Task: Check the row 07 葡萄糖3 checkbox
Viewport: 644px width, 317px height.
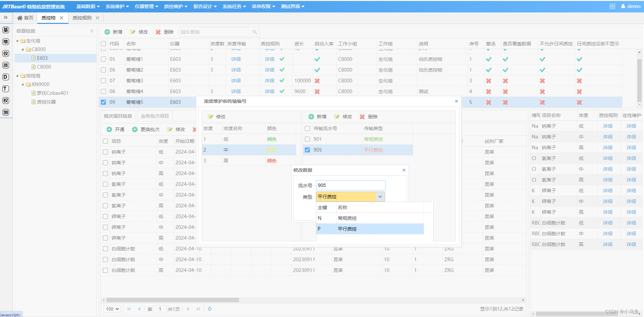Action: 104,81
